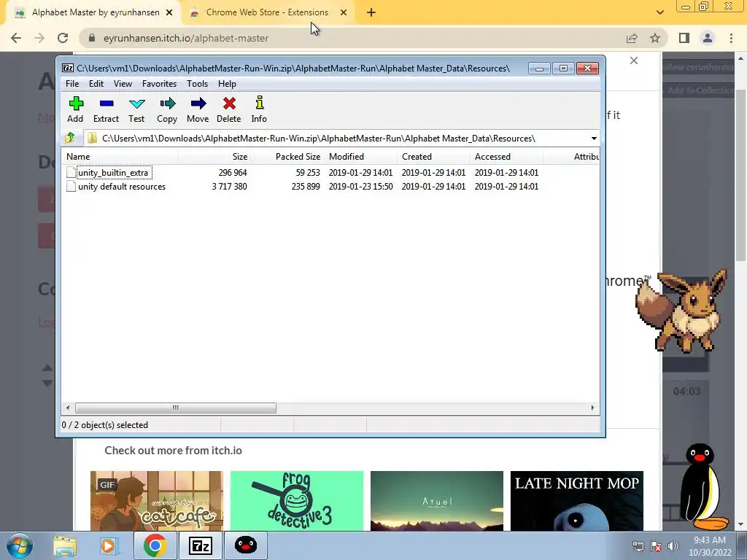Reload the page in Chrome
This screenshot has width=747, height=560.
pyautogui.click(x=63, y=38)
